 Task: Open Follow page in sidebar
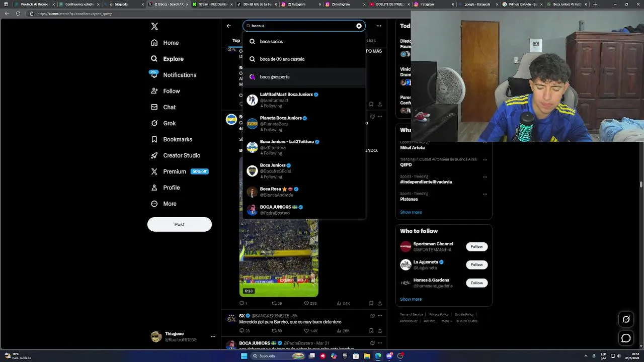166,91
